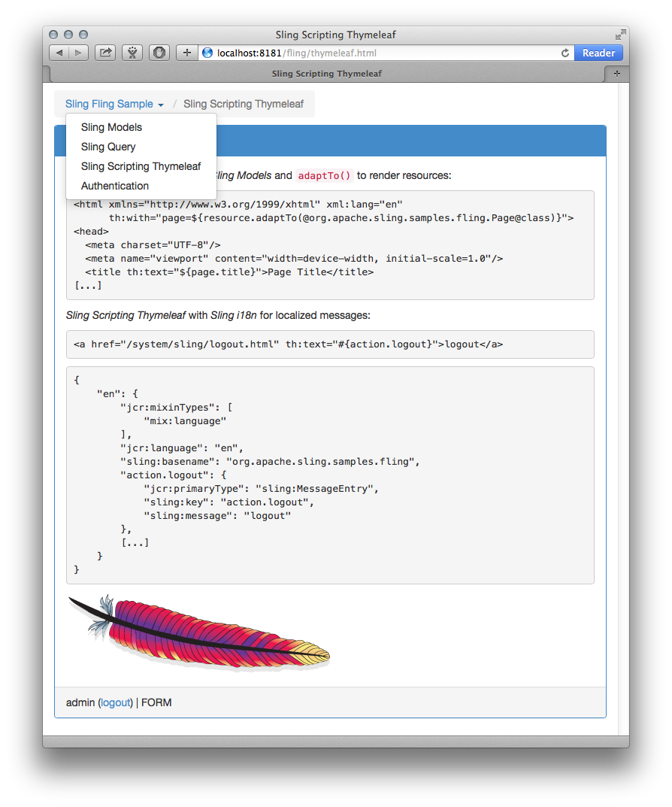The height and width of the screenshot is (807, 672).
Task: Open the Share toolbar button
Action: tap(105, 53)
